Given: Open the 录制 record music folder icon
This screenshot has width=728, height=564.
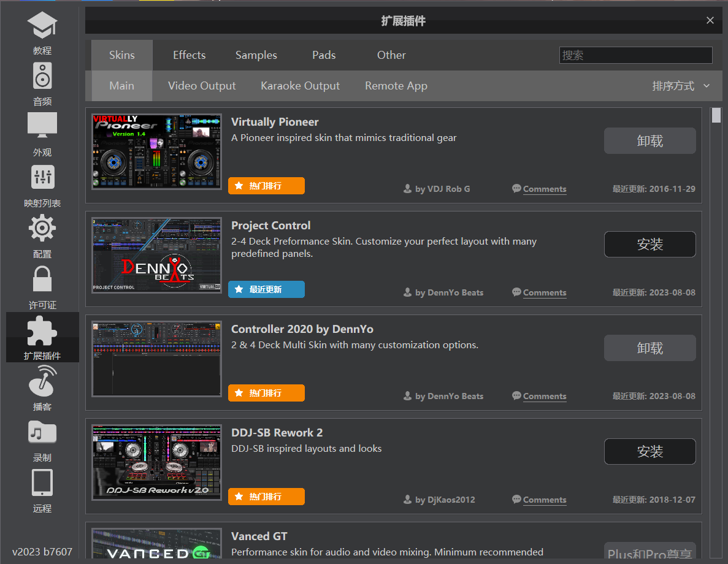Looking at the screenshot, I should [42, 432].
